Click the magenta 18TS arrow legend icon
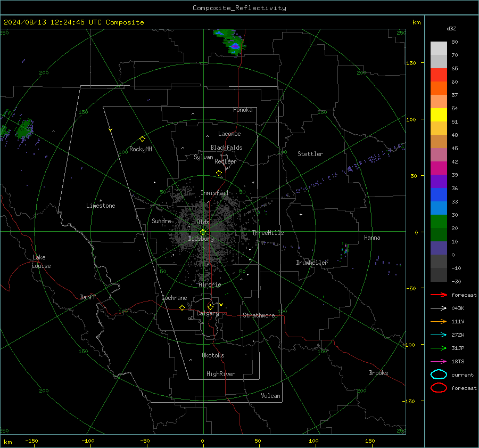 point(439,362)
